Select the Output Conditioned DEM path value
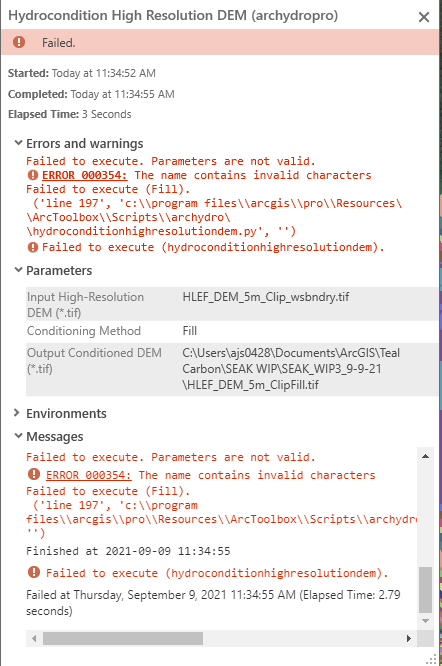 coord(291,369)
